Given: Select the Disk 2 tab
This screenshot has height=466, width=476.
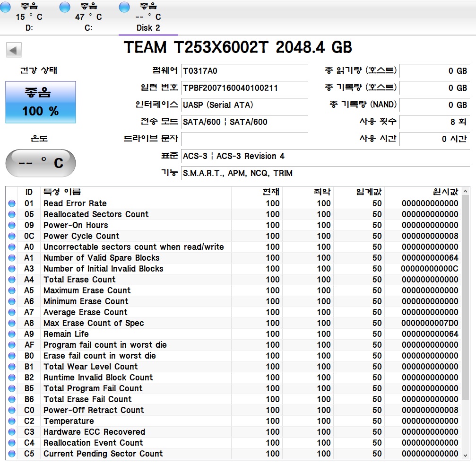Looking at the screenshot, I should [x=148, y=17].
